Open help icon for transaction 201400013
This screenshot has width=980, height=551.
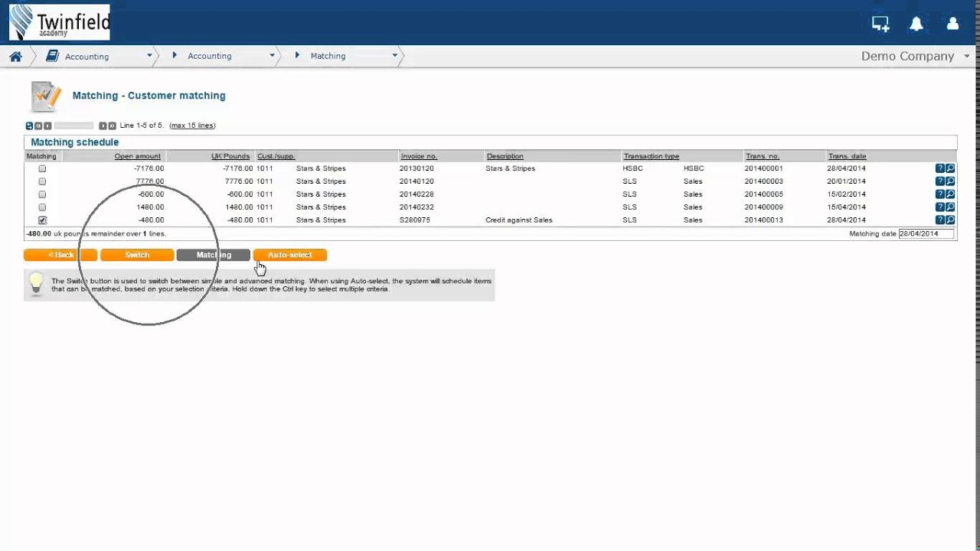[940, 220]
